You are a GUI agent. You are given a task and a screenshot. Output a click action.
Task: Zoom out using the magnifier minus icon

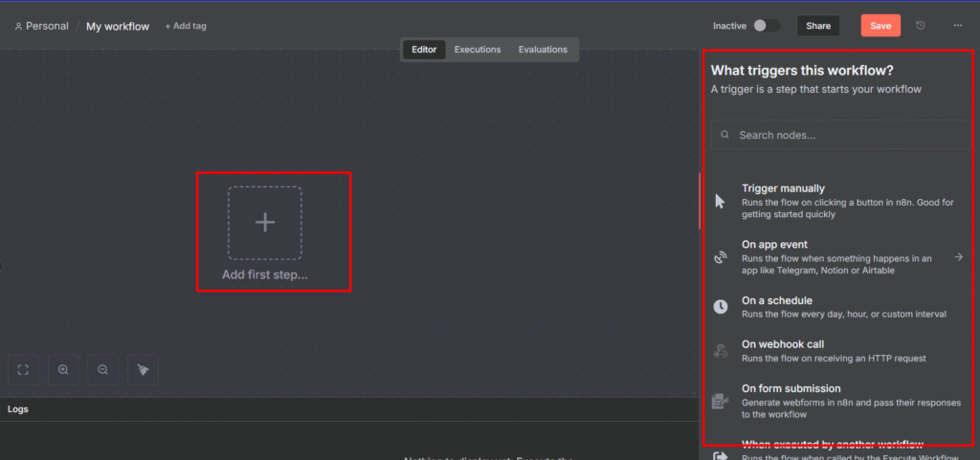[102, 370]
